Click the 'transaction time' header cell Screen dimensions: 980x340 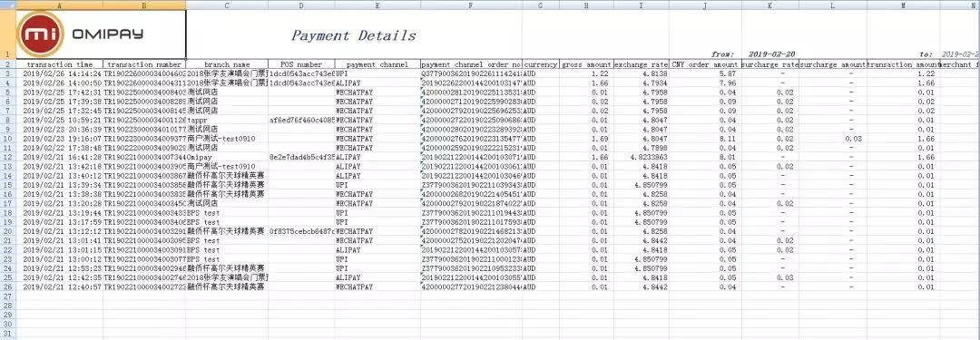coord(59,64)
